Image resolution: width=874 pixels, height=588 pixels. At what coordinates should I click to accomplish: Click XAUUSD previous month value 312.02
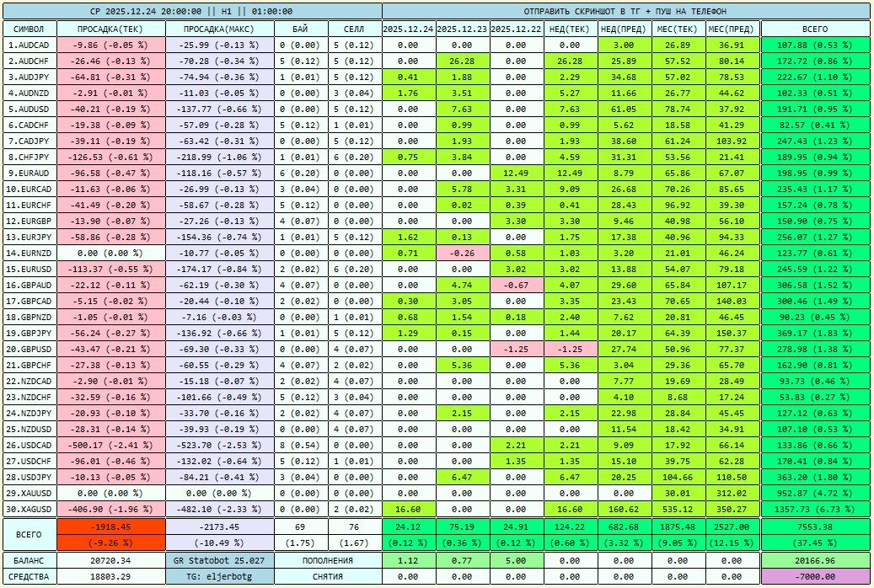(732, 494)
